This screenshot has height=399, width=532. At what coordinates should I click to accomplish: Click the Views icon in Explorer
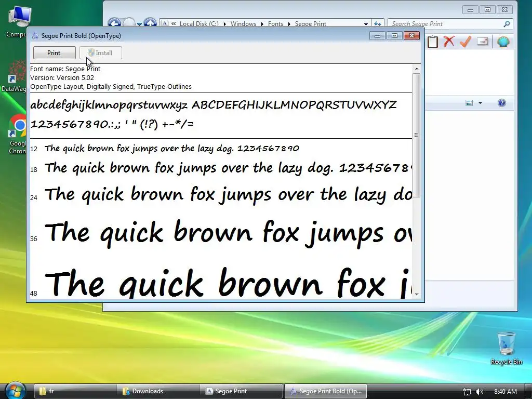(469, 103)
